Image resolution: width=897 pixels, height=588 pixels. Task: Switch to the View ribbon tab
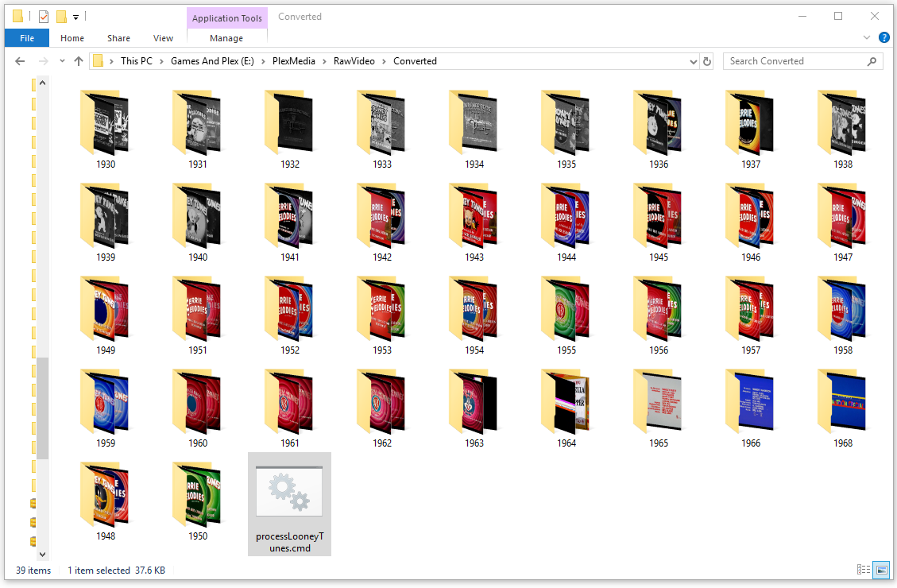pos(163,38)
